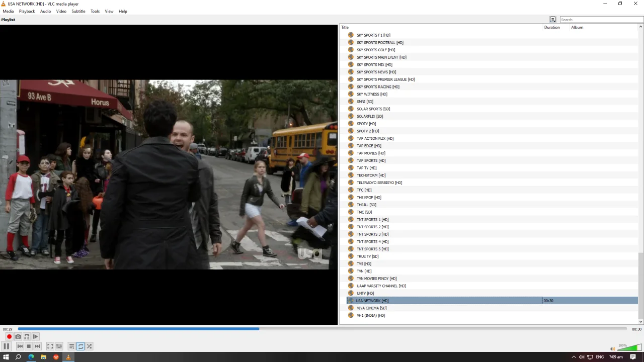Select TNT SPORTS 5 [HD] channel
Screen dimensions: 644x362
[373, 249]
